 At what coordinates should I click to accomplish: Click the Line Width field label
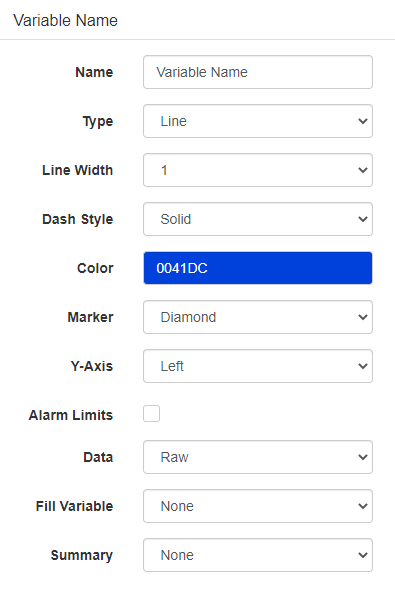[x=78, y=170]
